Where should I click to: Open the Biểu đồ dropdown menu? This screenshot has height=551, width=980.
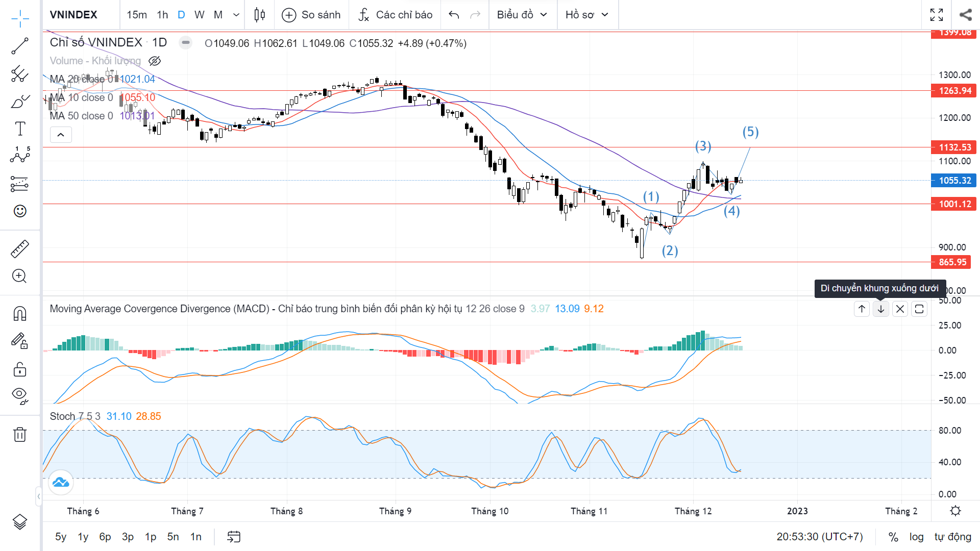[522, 15]
